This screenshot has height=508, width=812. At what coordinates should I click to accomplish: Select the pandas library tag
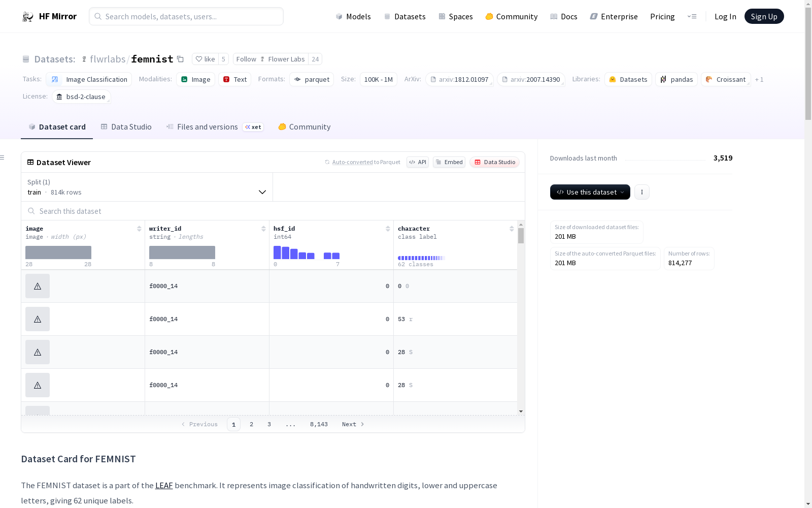[676, 79]
